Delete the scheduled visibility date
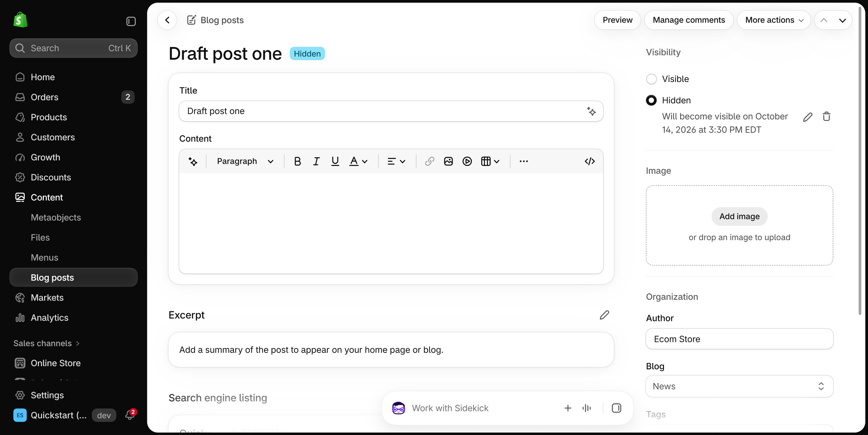868x435 pixels. pos(826,117)
